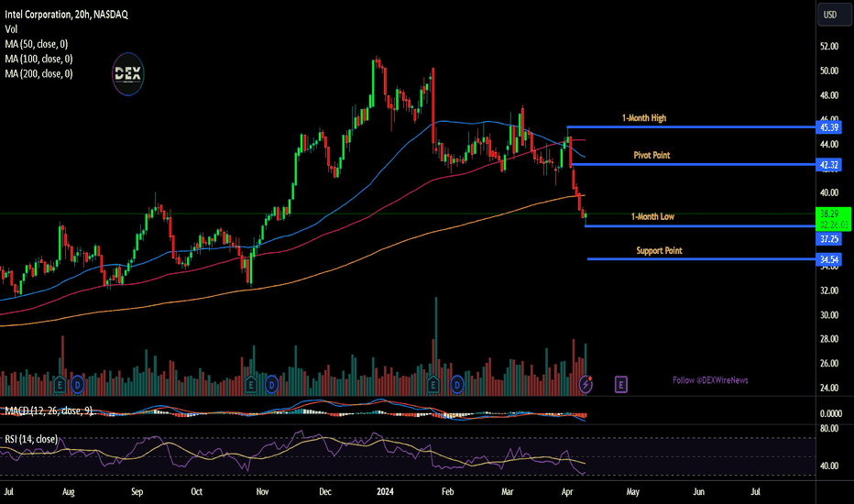Click the dividend D marker below early August
Screen dimensions: 854x504
77,385
